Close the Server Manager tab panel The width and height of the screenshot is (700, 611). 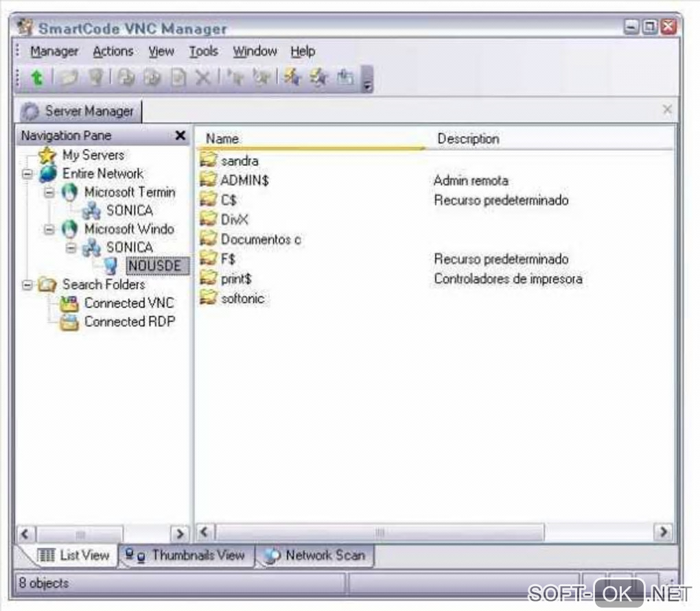click(667, 109)
